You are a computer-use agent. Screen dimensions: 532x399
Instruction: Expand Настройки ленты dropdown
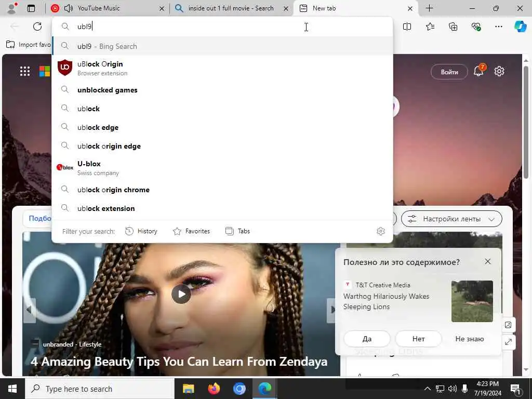tap(451, 219)
